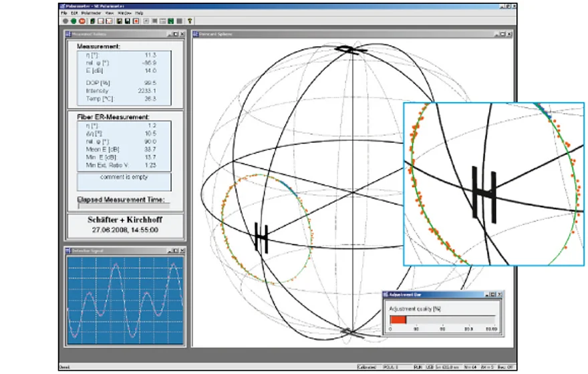Click the RUN indicator in status bar

coord(418,367)
